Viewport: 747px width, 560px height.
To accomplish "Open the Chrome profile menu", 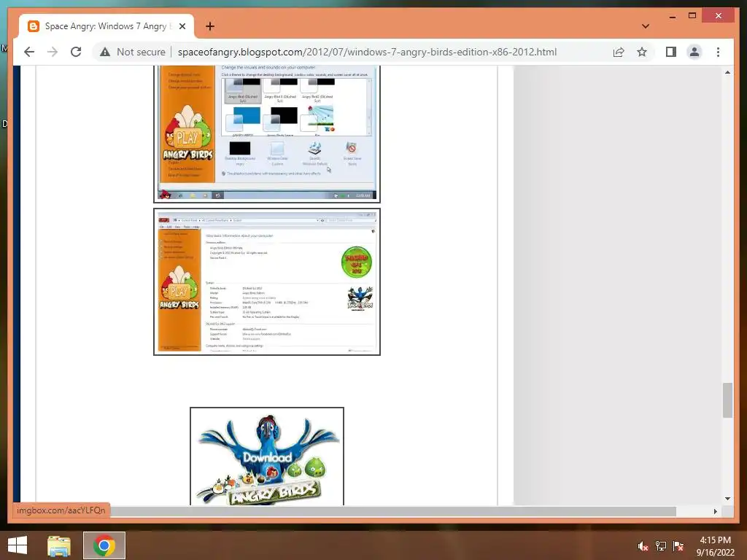I will pyautogui.click(x=694, y=52).
